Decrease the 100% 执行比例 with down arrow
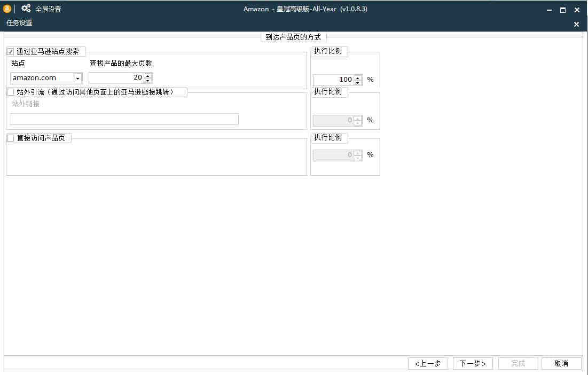 tap(358, 82)
